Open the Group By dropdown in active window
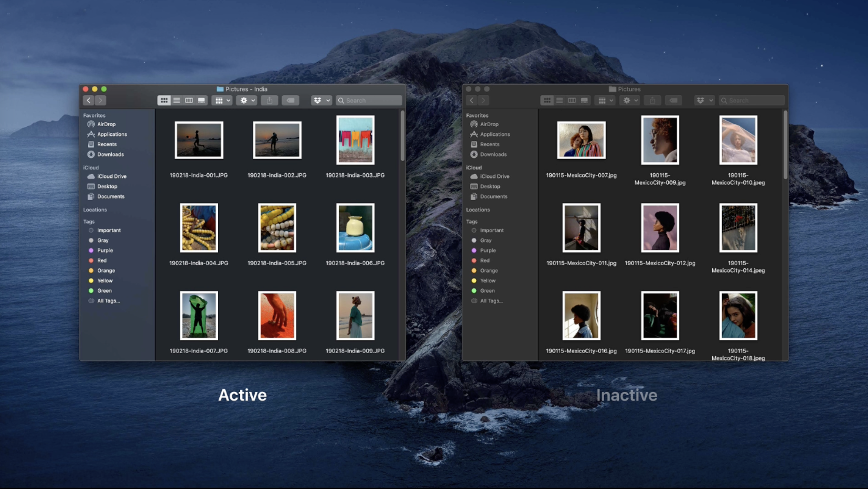This screenshot has width=868, height=489. (x=222, y=100)
